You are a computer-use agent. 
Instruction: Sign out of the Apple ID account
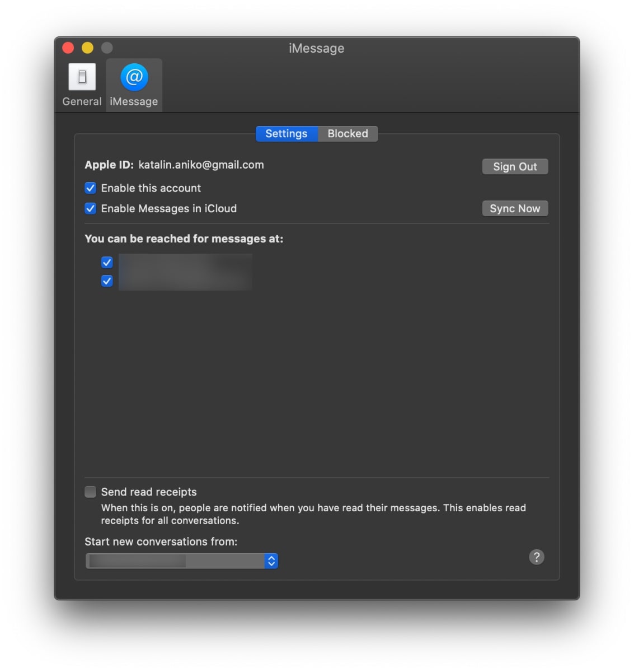pos(515,166)
